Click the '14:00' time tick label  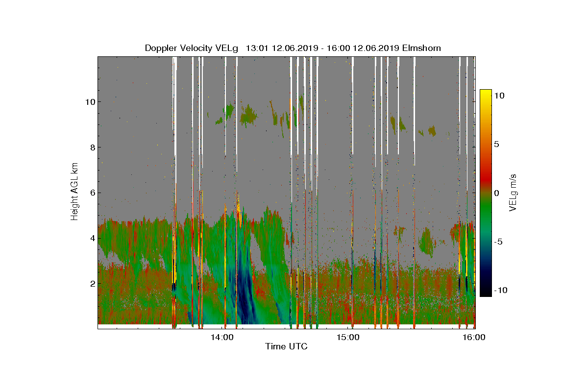pos(222,337)
